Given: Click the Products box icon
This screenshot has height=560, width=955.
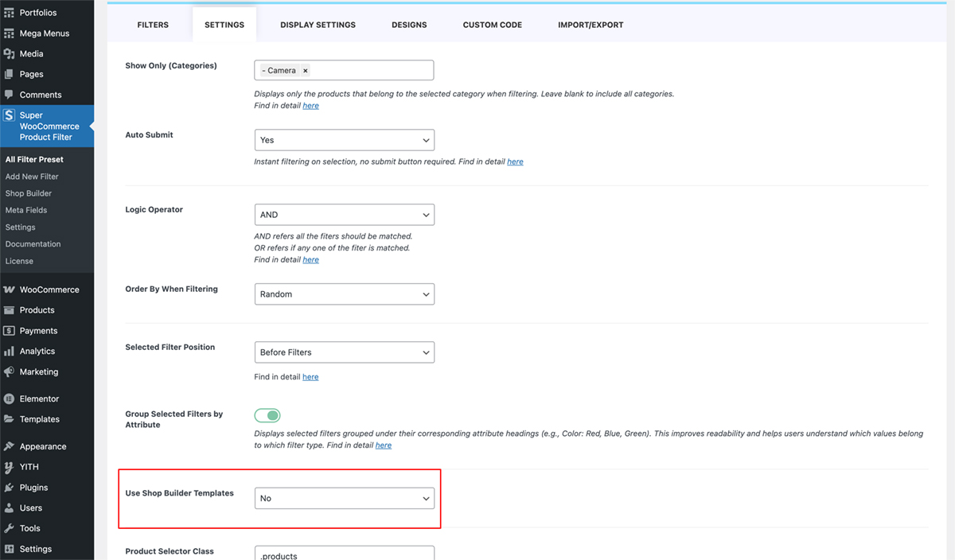Looking at the screenshot, I should 10,310.
